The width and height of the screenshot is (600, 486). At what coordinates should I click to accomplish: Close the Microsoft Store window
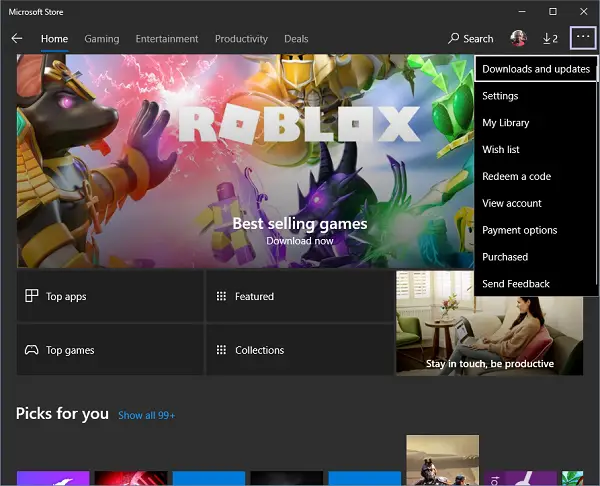(584, 11)
